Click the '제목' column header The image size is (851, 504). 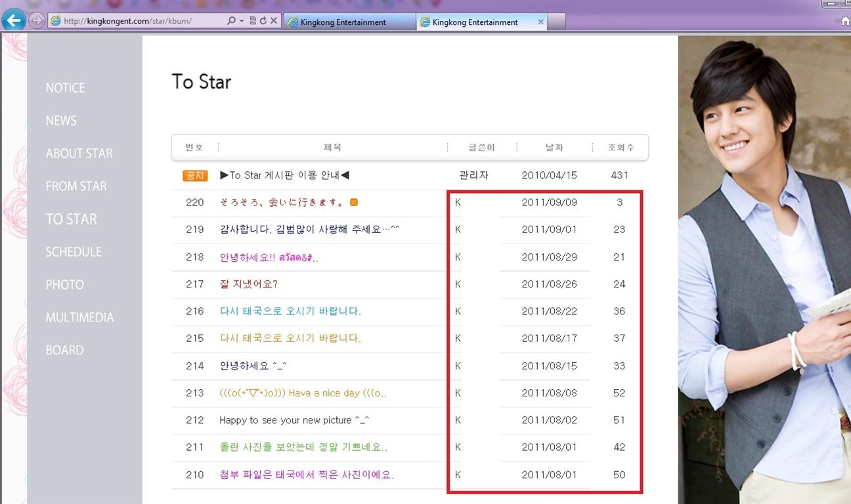tap(332, 148)
